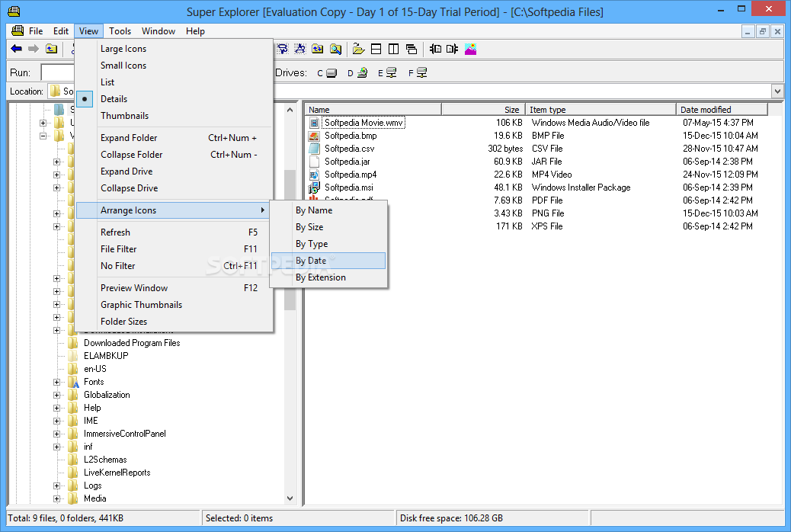Image resolution: width=791 pixels, height=532 pixels.
Task: Select the Downloaded Program Files folder
Action: (132, 343)
